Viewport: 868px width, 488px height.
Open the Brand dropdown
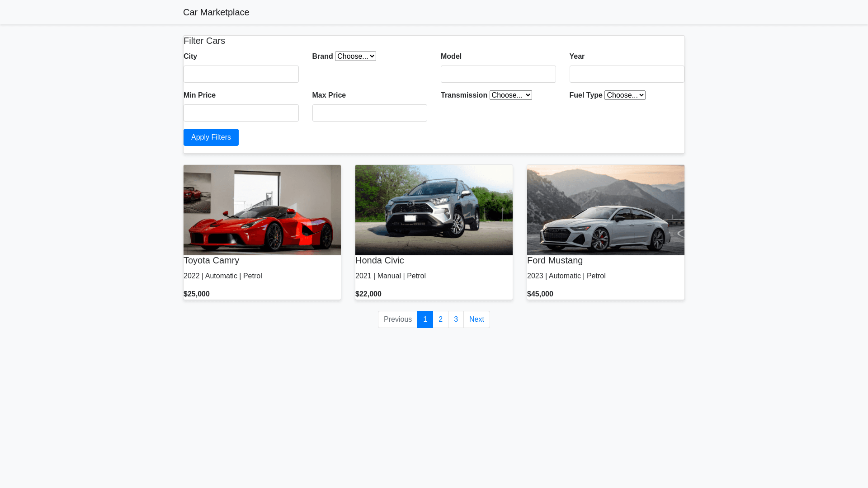click(x=355, y=56)
